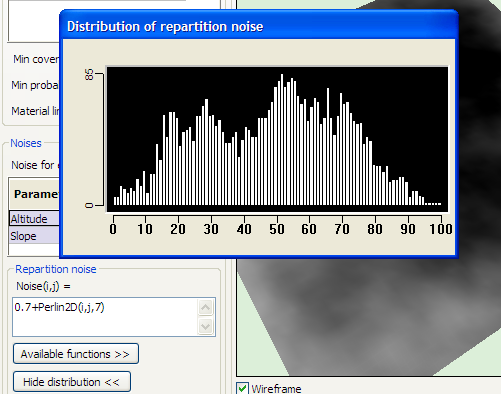
Task: Click the Noise for label text
Action: (33, 165)
